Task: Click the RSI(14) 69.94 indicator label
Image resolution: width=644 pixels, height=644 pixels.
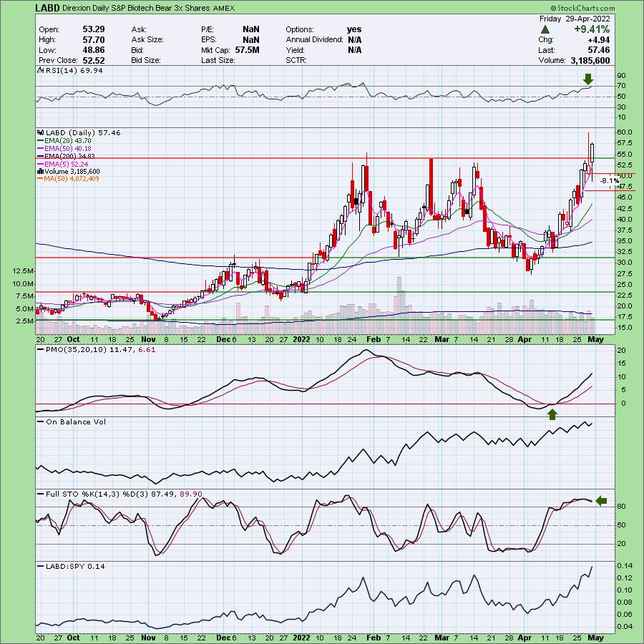Action: click(x=74, y=70)
